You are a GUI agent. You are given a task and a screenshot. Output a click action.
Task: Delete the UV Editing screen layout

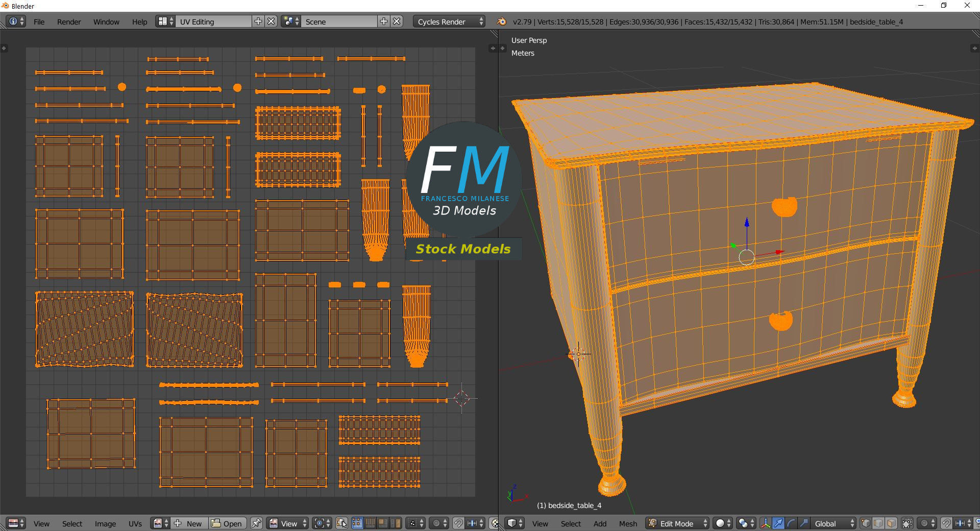pyautogui.click(x=272, y=21)
